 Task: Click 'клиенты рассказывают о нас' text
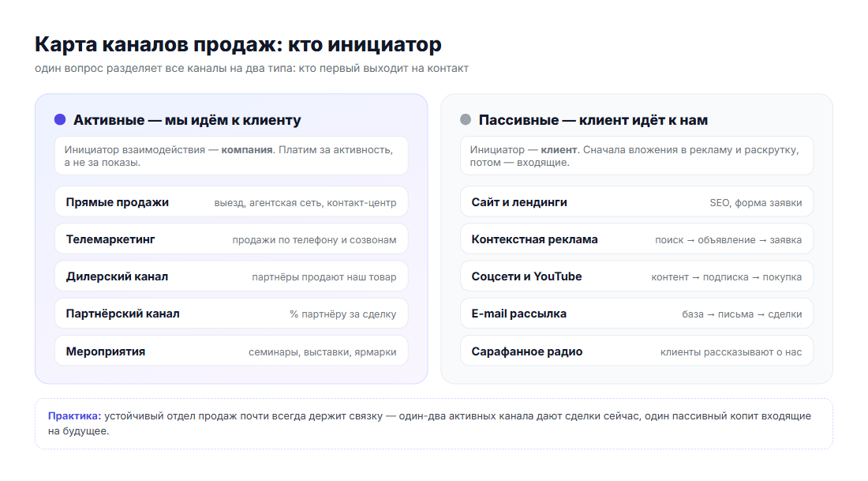coord(731,352)
